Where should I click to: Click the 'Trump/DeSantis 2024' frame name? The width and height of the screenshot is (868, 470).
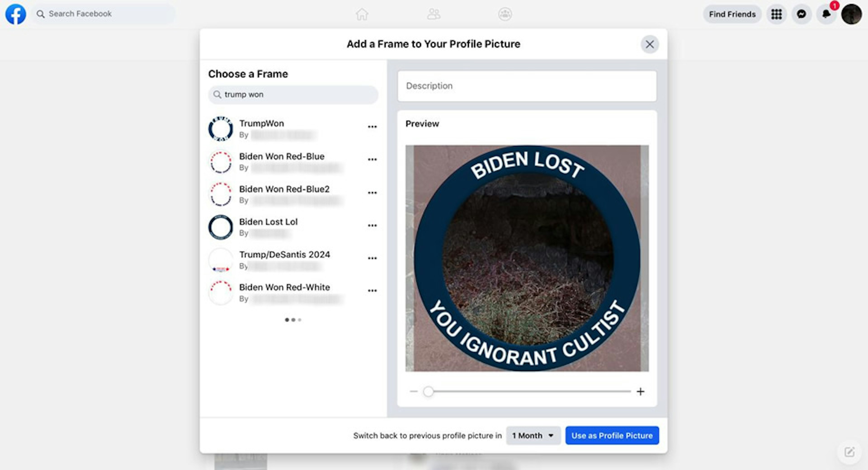[285, 254]
